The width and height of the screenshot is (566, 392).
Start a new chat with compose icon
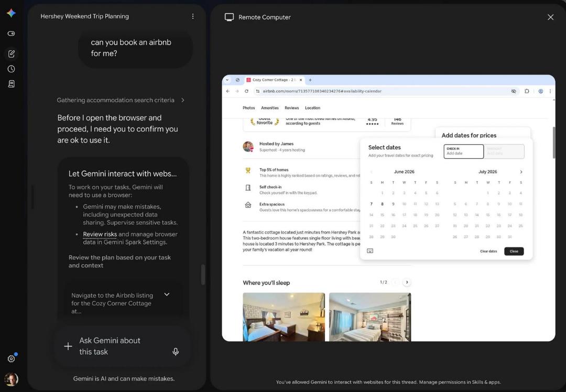[11, 54]
